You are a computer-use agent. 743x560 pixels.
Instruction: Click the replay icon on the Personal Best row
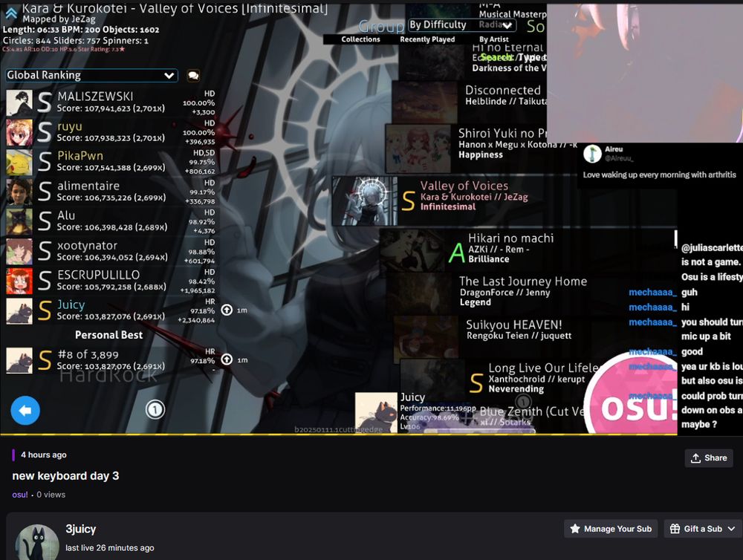(227, 359)
